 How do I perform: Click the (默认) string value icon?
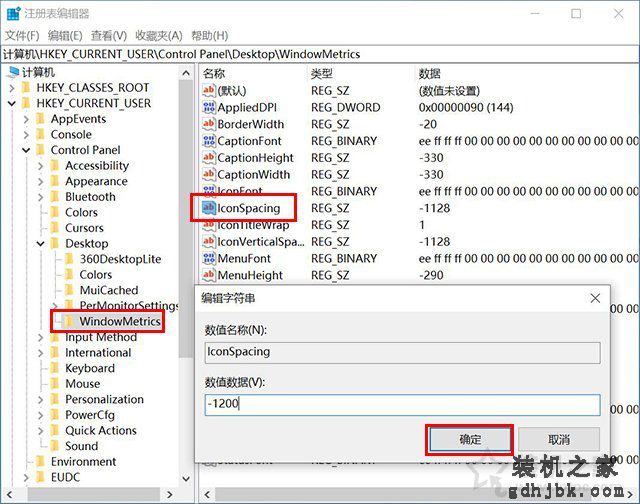click(209, 90)
